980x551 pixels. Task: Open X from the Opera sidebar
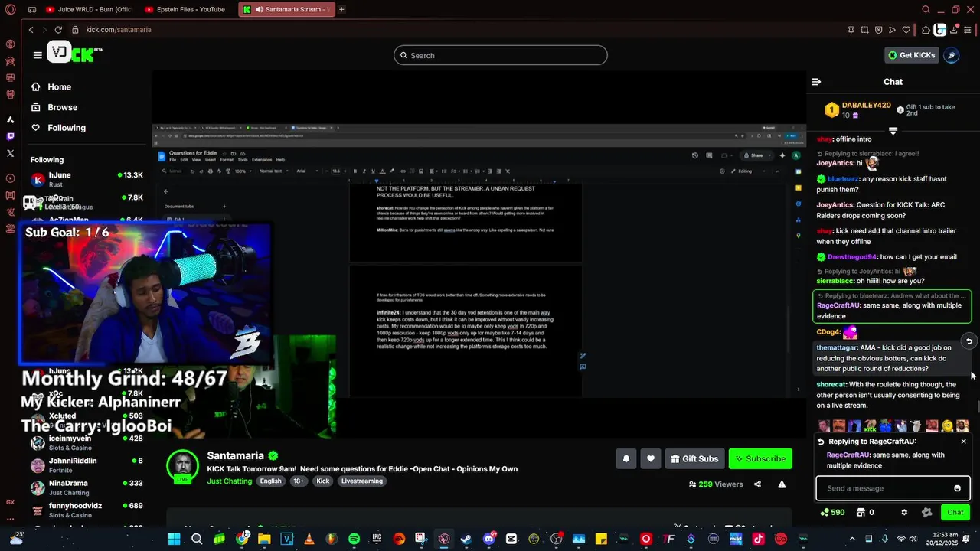(10, 153)
